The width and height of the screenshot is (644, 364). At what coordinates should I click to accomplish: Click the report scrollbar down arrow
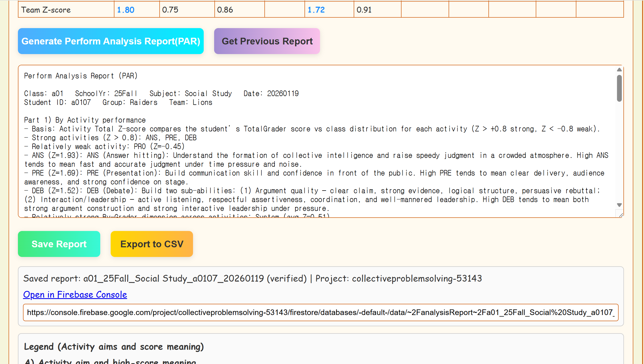point(619,205)
